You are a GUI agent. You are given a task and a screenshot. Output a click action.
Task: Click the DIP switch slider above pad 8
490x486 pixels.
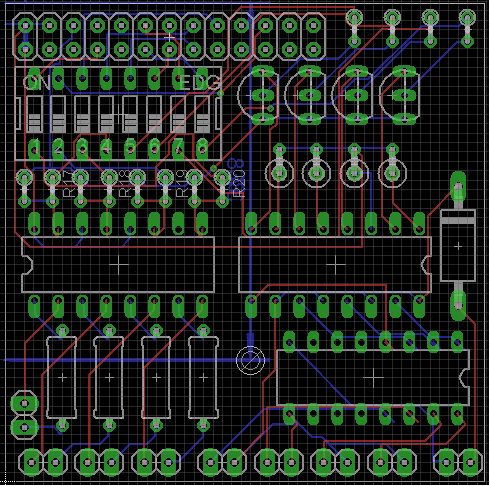[202, 114]
